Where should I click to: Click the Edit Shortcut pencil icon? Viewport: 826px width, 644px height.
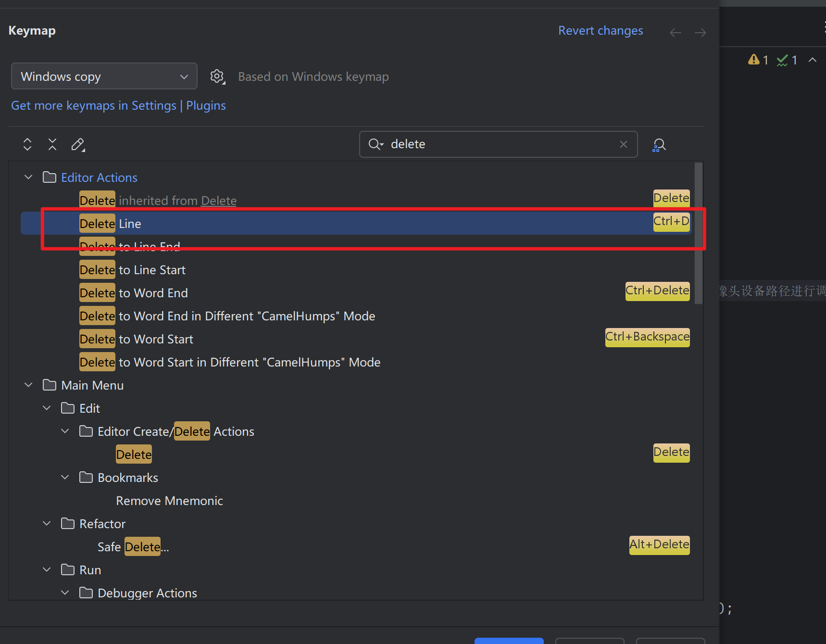tap(78, 144)
